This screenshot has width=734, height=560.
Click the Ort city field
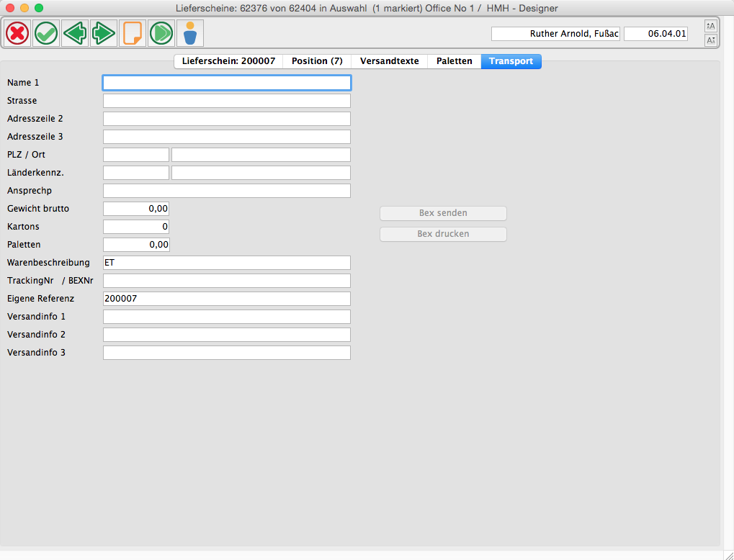(261, 155)
